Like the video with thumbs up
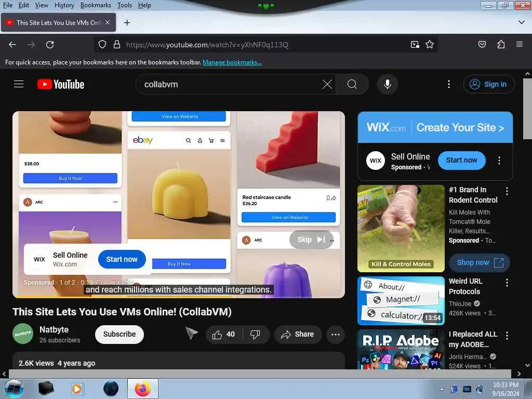The image size is (532, 399). coord(223,335)
